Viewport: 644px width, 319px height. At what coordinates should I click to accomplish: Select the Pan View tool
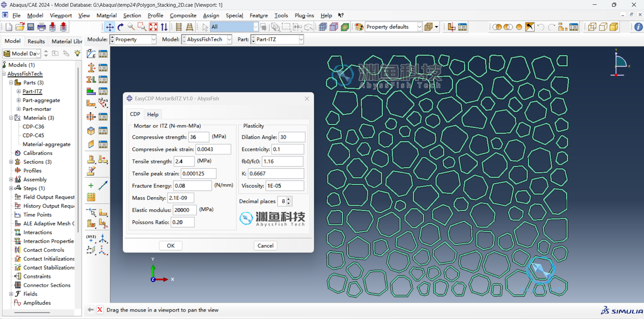[x=110, y=27]
